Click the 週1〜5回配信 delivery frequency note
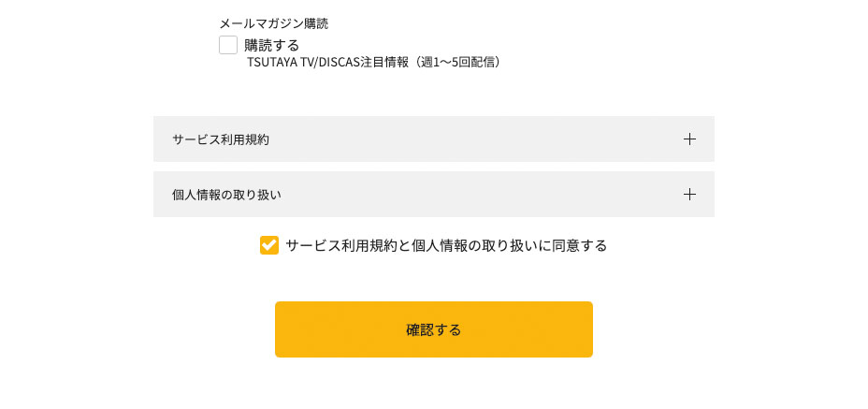 (459, 62)
